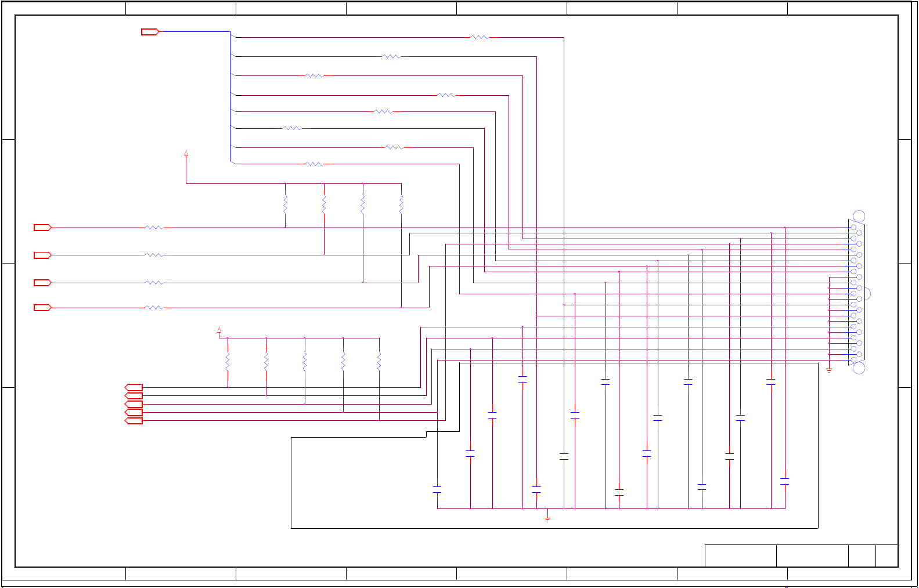Select the ground symbol beside the D-sub connector
The width and height of the screenshot is (919, 588).
click(x=829, y=369)
